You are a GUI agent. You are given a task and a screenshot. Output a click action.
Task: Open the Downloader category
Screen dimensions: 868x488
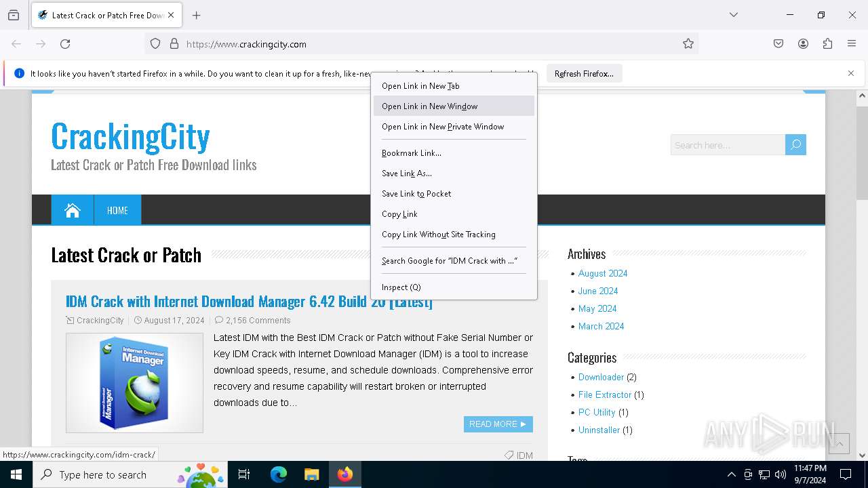click(601, 378)
